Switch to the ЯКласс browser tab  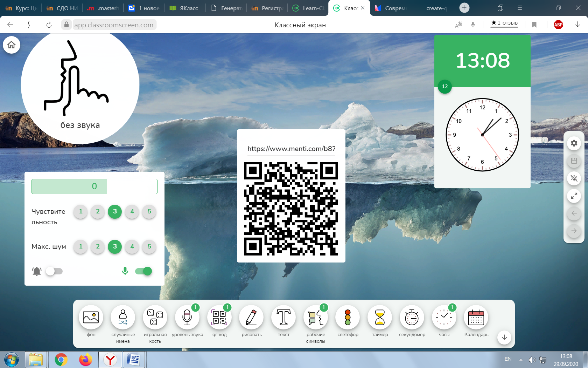point(184,8)
